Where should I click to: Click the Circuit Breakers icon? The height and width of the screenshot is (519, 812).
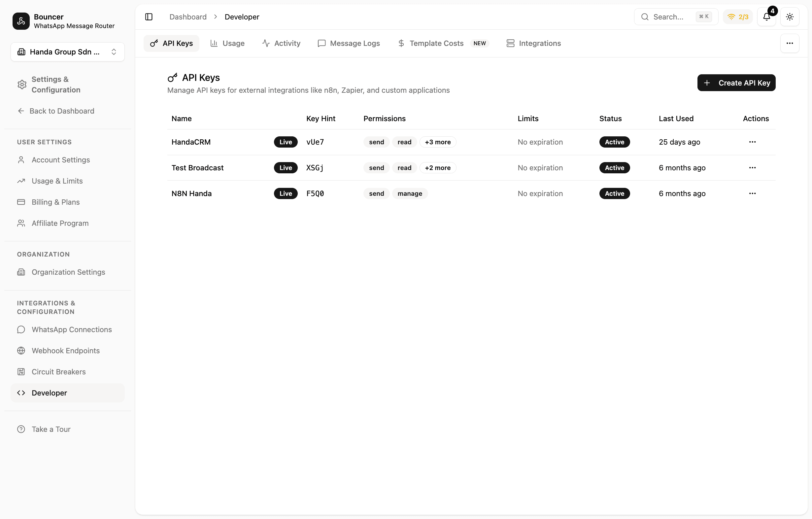[x=21, y=372]
